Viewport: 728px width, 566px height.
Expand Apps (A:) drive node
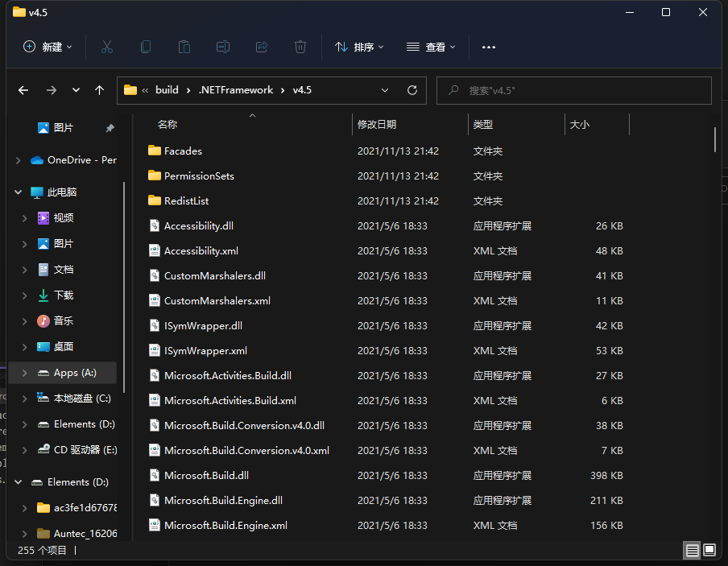tap(25, 373)
